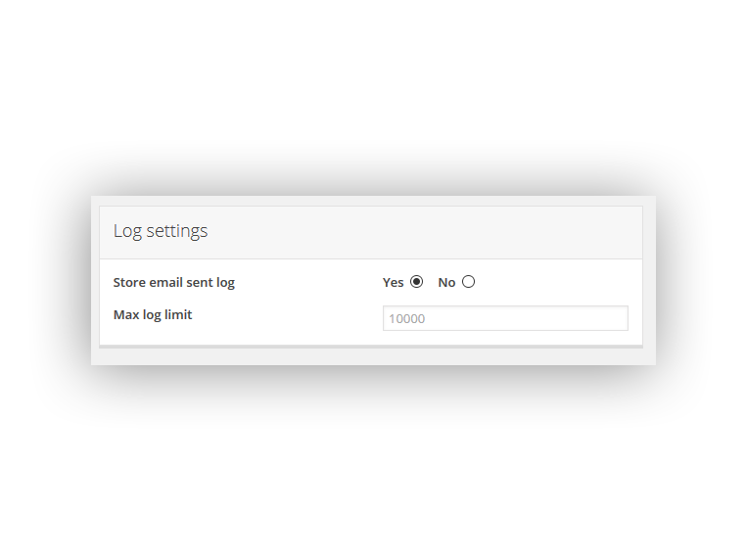Image resolution: width=747 pixels, height=560 pixels.
Task: Click the word Log in the panel title
Action: pyautogui.click(x=127, y=232)
